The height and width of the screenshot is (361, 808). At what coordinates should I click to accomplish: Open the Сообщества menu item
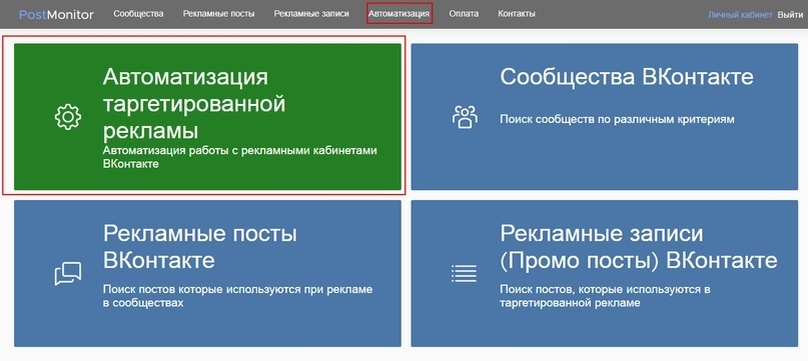138,14
